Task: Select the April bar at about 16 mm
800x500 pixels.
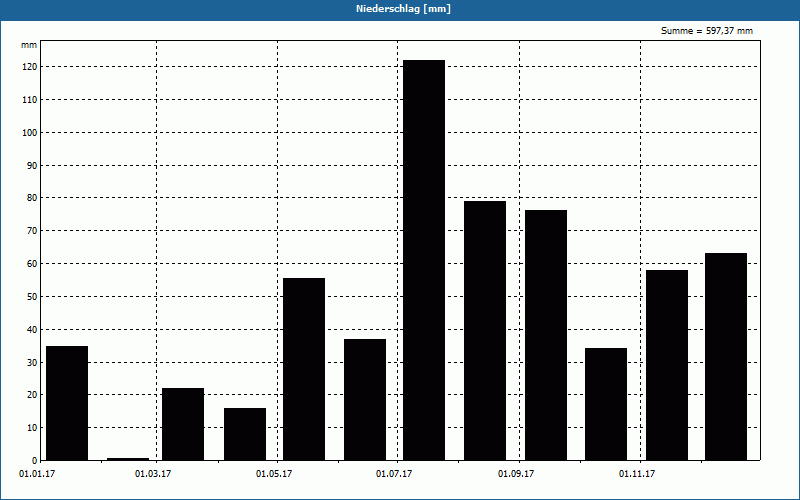Action: (245, 434)
